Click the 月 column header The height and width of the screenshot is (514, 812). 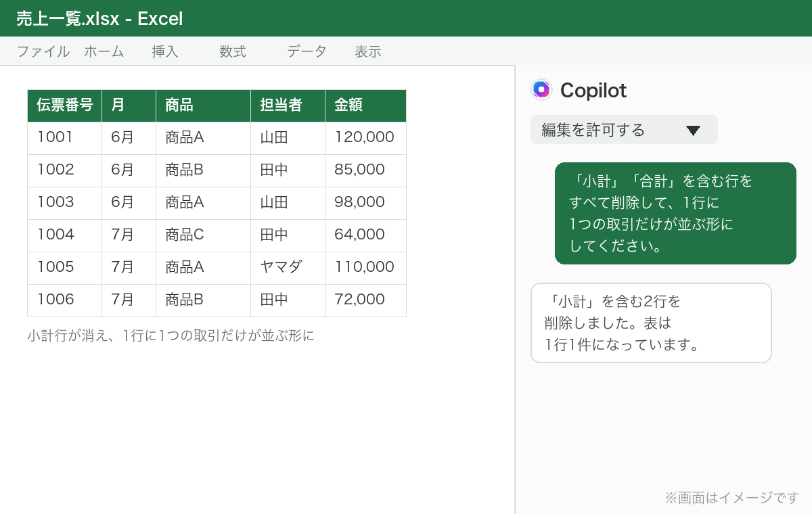click(129, 106)
